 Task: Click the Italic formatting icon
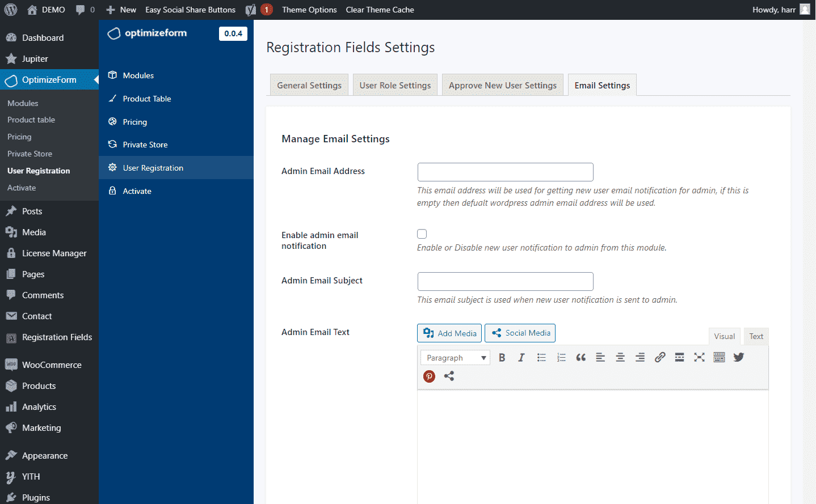[x=521, y=358]
